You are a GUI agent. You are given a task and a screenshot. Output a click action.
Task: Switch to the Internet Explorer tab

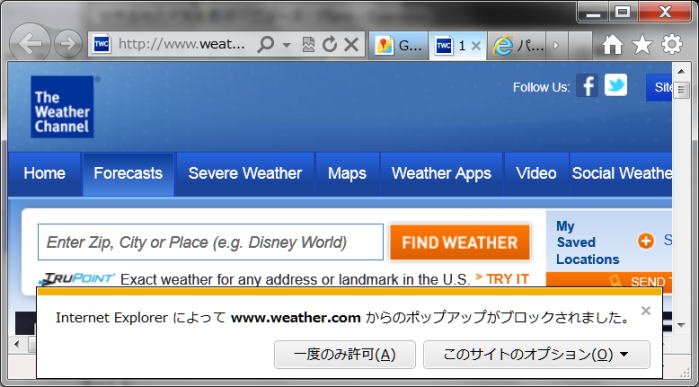(517, 45)
